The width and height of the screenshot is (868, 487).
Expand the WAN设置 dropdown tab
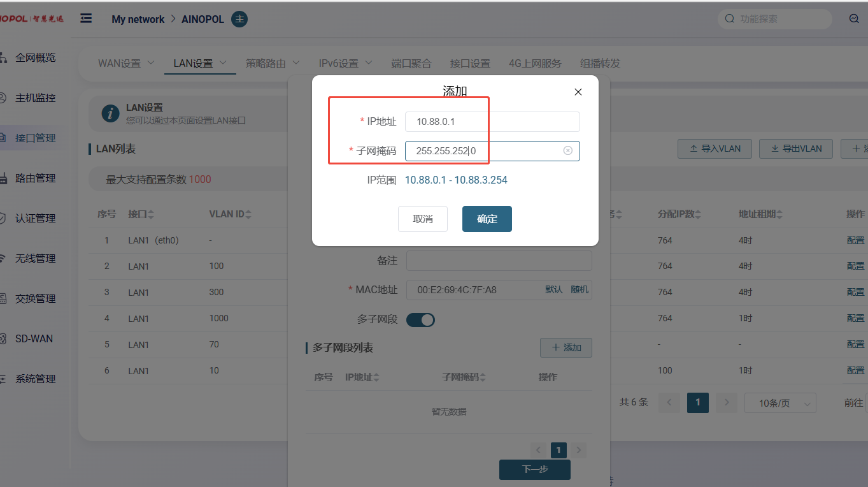126,64
